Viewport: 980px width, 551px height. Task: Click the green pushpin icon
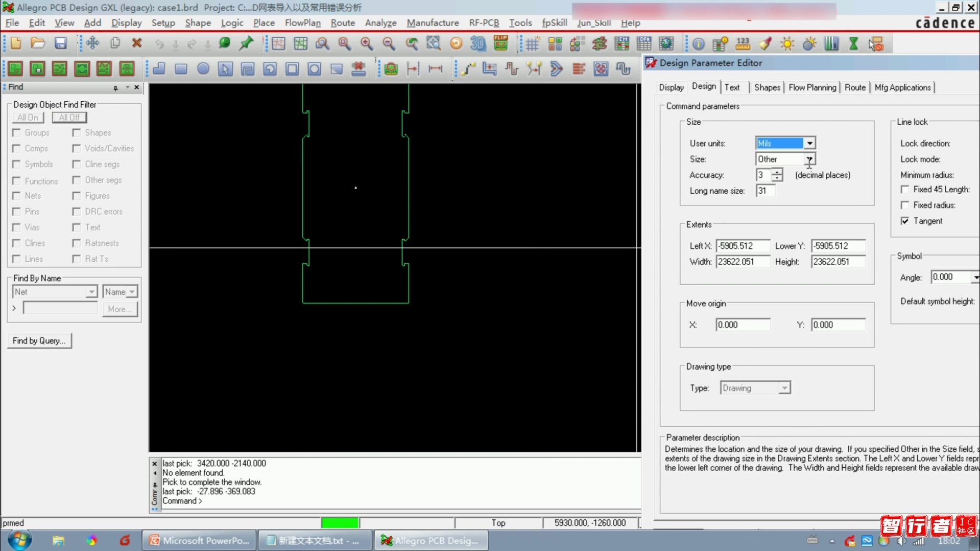(x=246, y=43)
